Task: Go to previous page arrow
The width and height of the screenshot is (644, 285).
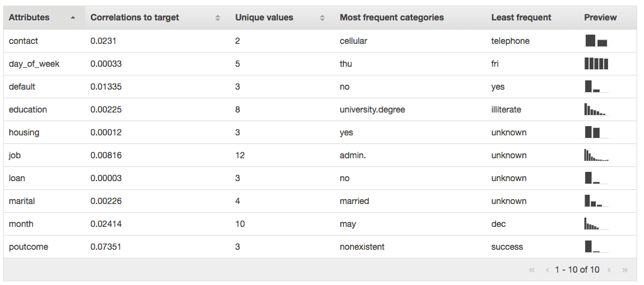Action: (547, 270)
